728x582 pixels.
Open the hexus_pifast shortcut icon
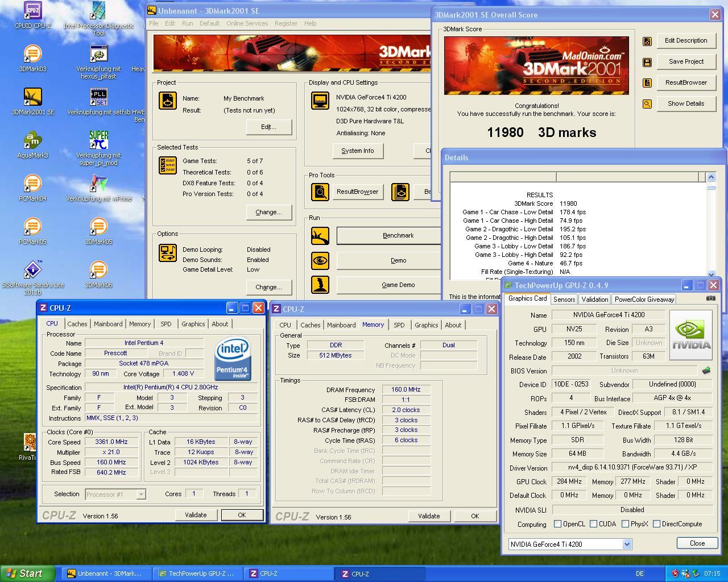tap(98, 54)
